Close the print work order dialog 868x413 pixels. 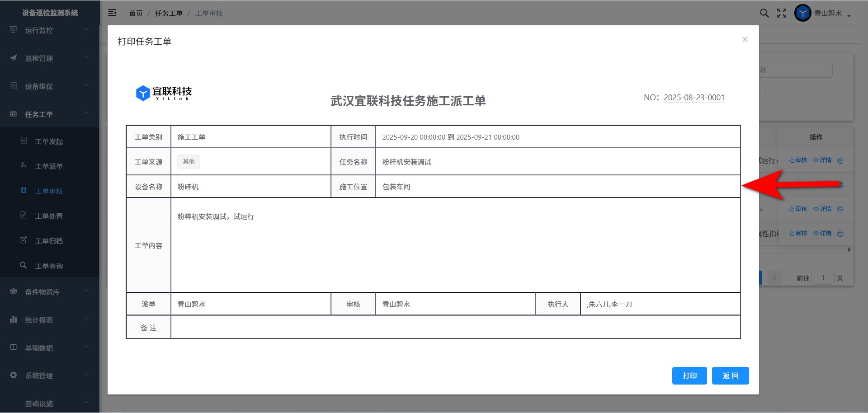pyautogui.click(x=745, y=40)
